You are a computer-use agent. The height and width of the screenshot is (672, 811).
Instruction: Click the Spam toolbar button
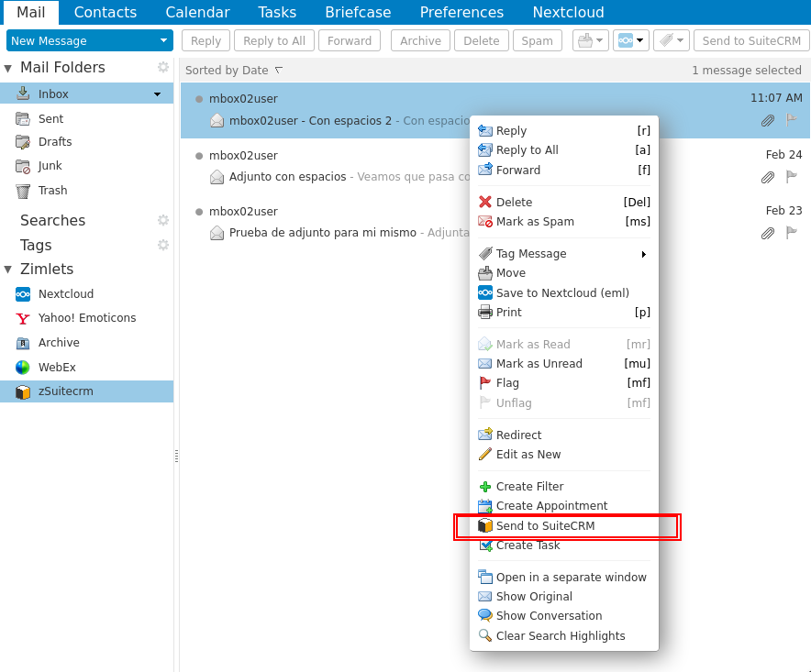pos(537,40)
